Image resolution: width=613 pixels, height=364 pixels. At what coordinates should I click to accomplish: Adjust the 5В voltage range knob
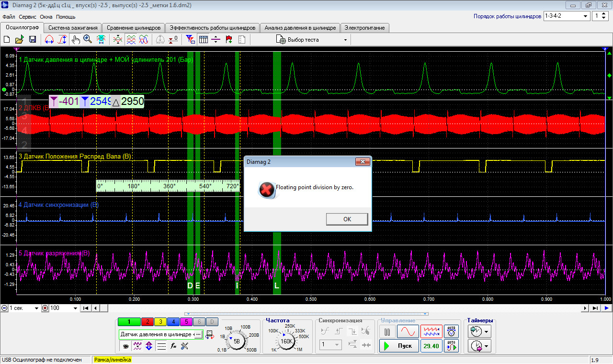[236, 341]
